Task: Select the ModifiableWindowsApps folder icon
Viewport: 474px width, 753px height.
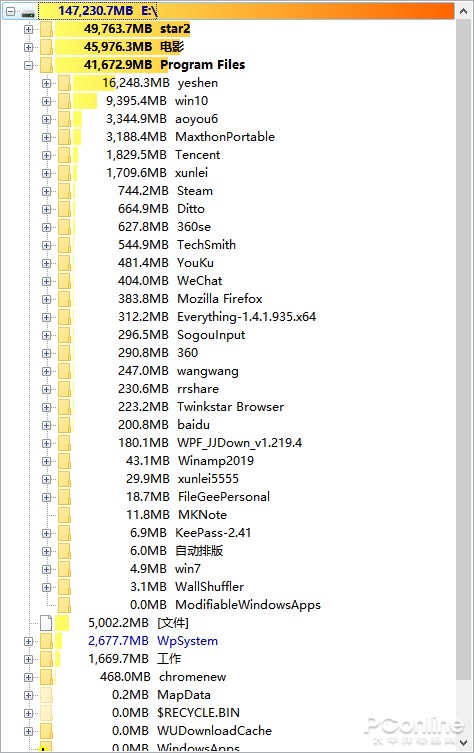Action: pos(64,605)
